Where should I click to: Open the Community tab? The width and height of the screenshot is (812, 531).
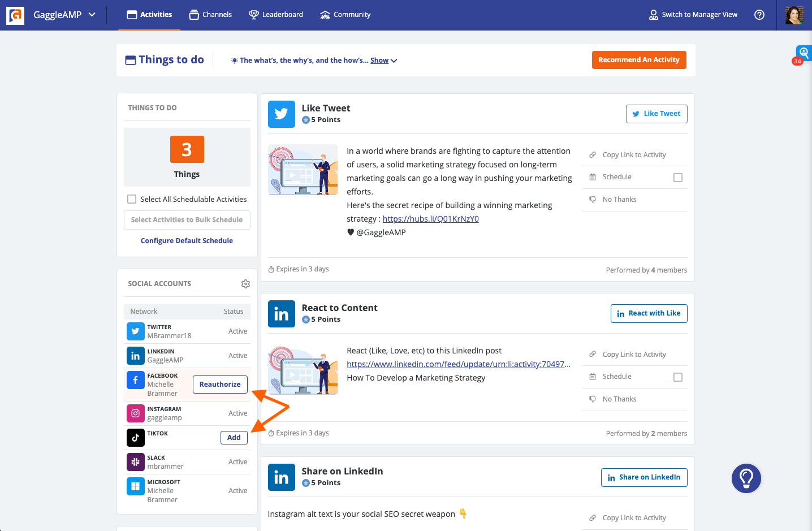(345, 15)
